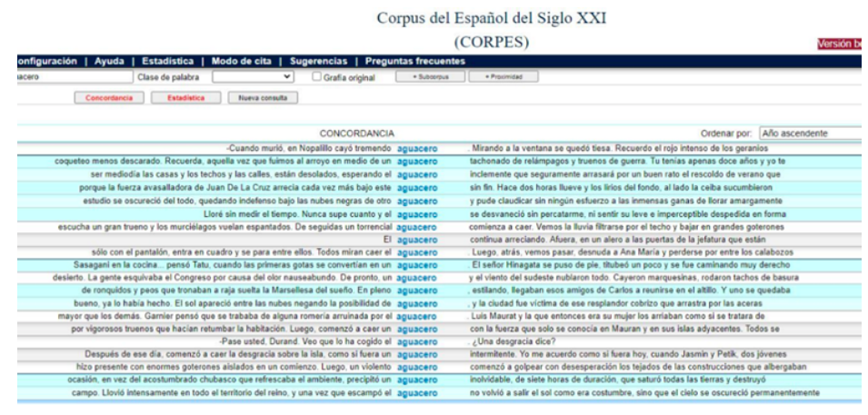868x415 pixels.
Task: Open the Ayuda menu item
Action: (x=109, y=62)
